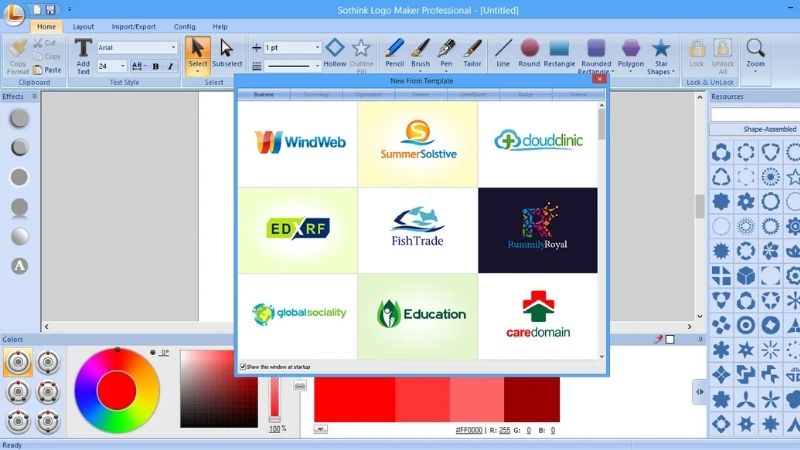The image size is (800, 450).
Task: Choose the Brush tool
Action: 421,52
